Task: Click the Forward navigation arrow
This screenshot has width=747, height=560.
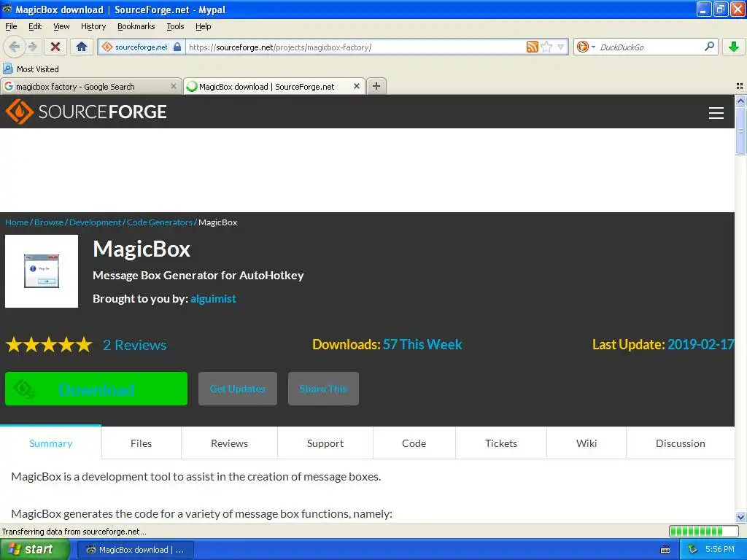Action: click(32, 47)
